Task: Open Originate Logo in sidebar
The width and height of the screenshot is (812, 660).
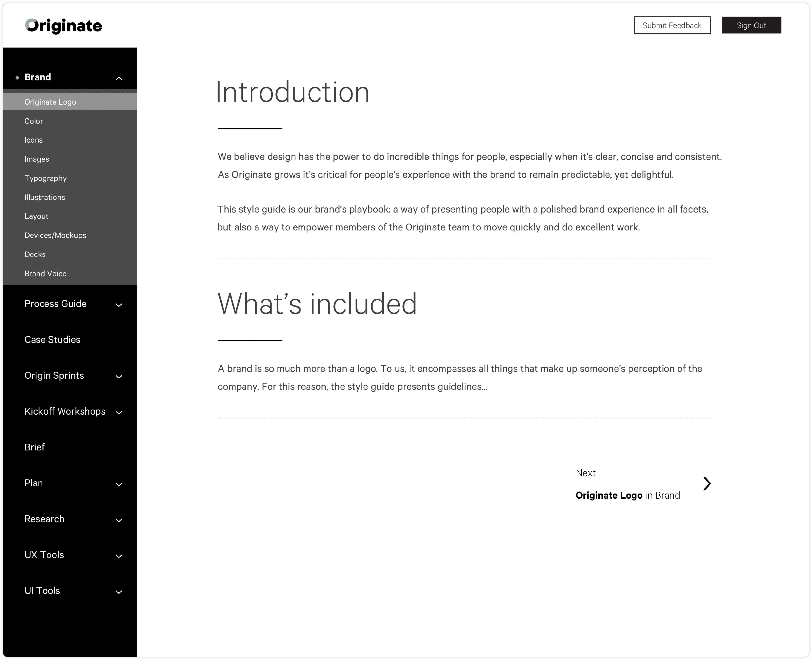Action: click(50, 102)
